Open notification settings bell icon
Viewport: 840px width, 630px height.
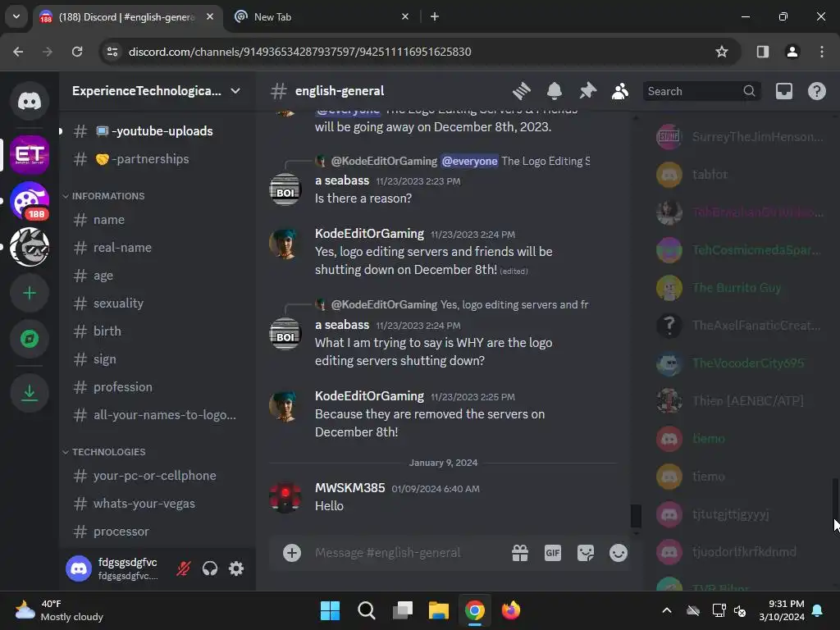click(x=555, y=91)
